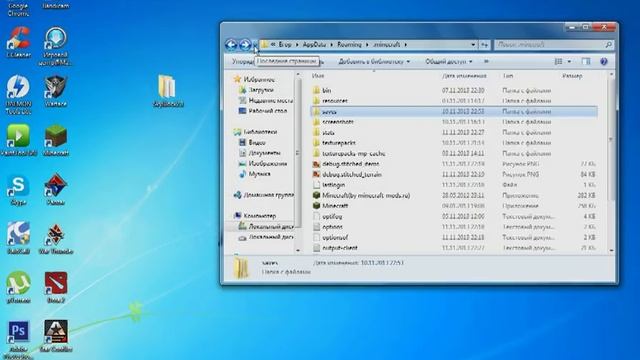Open Explorer help with the question mark icon
This screenshot has height=360, width=640.
pos(604,62)
